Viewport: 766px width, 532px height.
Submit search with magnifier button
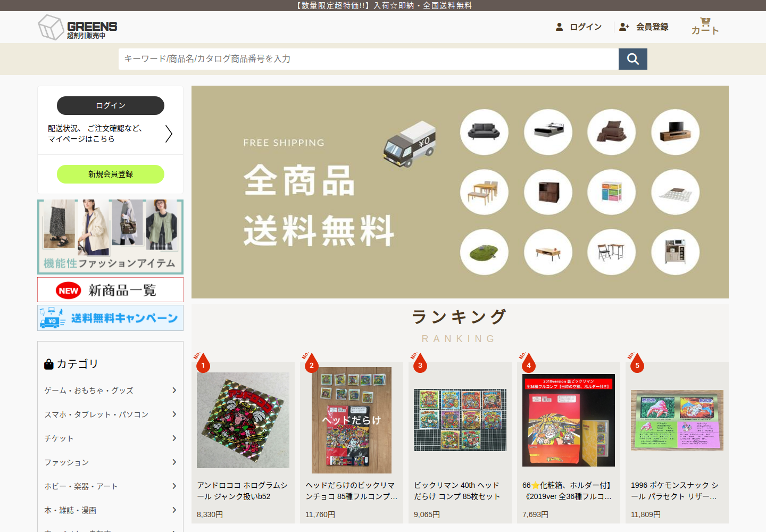tap(633, 59)
